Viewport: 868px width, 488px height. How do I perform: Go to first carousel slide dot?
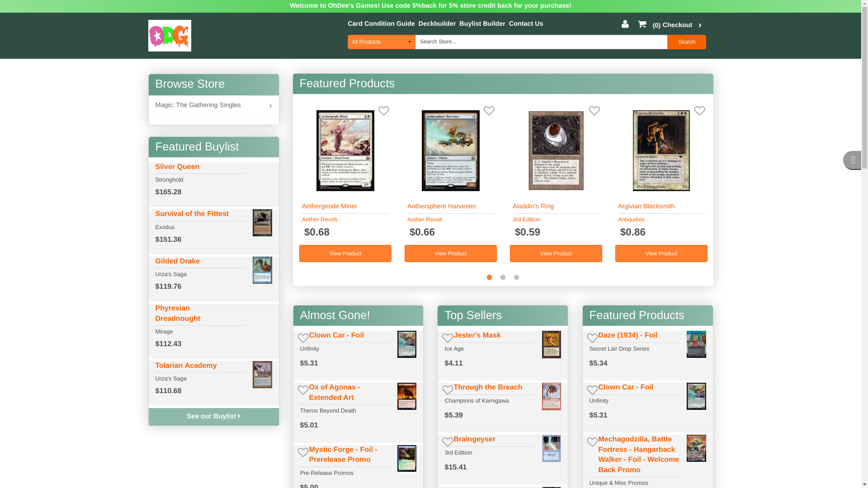tap(489, 277)
